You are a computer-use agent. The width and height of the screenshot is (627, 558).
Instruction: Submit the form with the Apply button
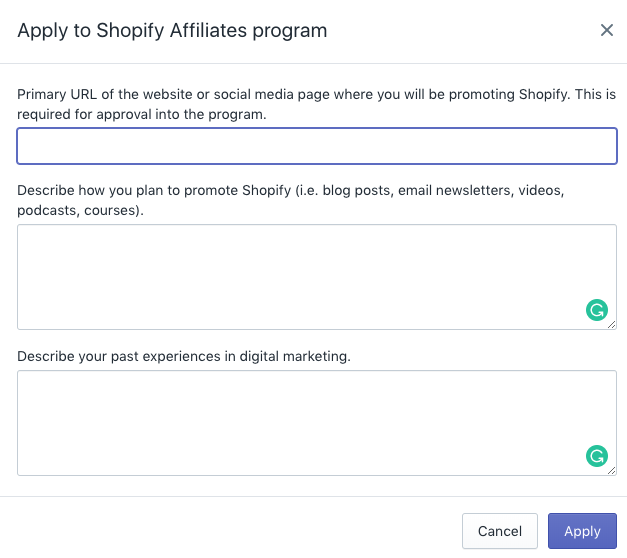(582, 531)
